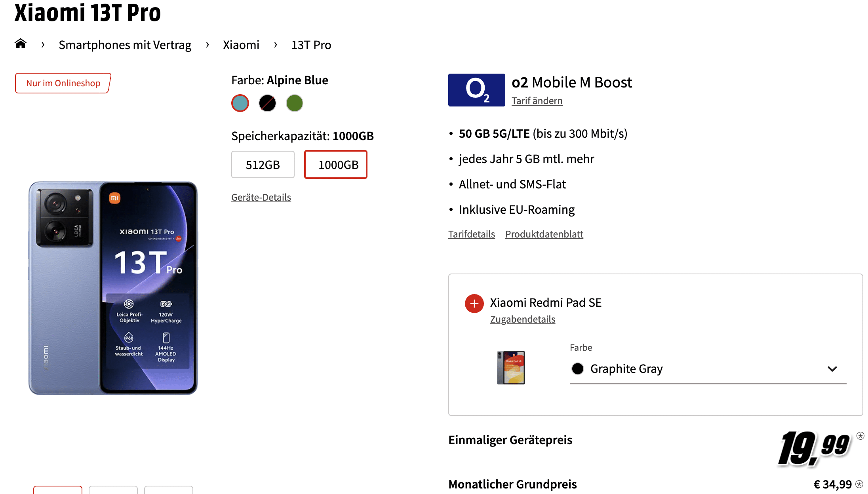Navigate to Smartphones mit Vertrag breadcrumb
868x494 pixels.
[125, 45]
